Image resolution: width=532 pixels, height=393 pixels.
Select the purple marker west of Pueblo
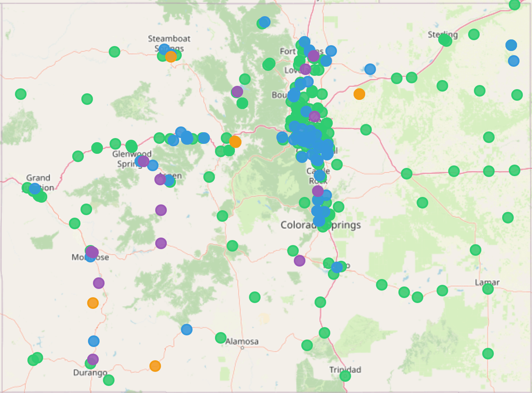click(x=299, y=261)
